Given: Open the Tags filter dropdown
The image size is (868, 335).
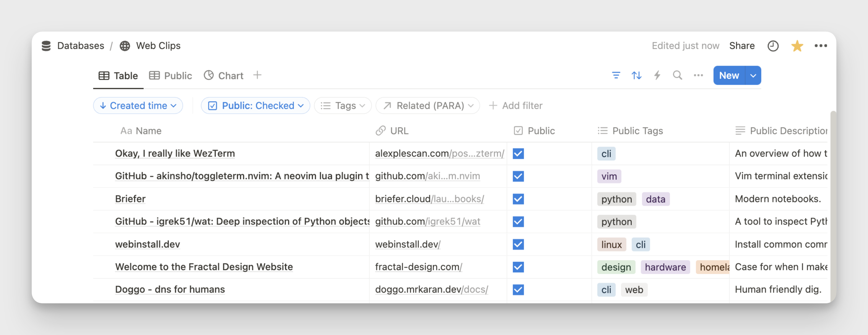Looking at the screenshot, I should (x=343, y=105).
